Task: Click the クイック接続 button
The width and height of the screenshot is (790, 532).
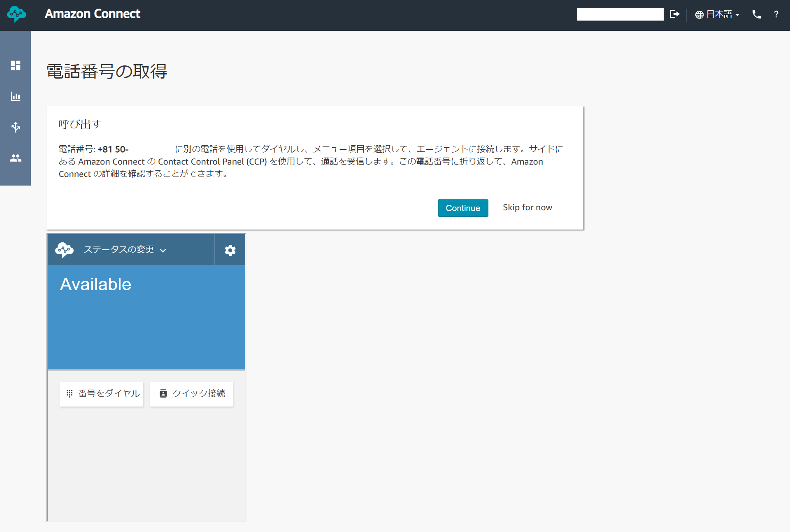Action: click(191, 394)
